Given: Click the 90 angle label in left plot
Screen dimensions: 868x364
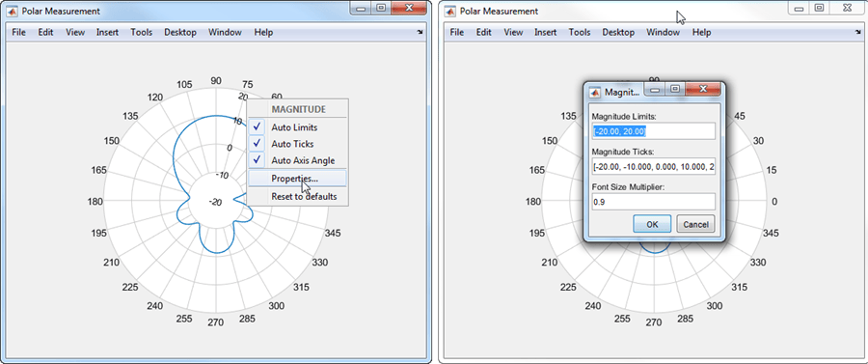Looking at the screenshot, I should (x=216, y=81).
